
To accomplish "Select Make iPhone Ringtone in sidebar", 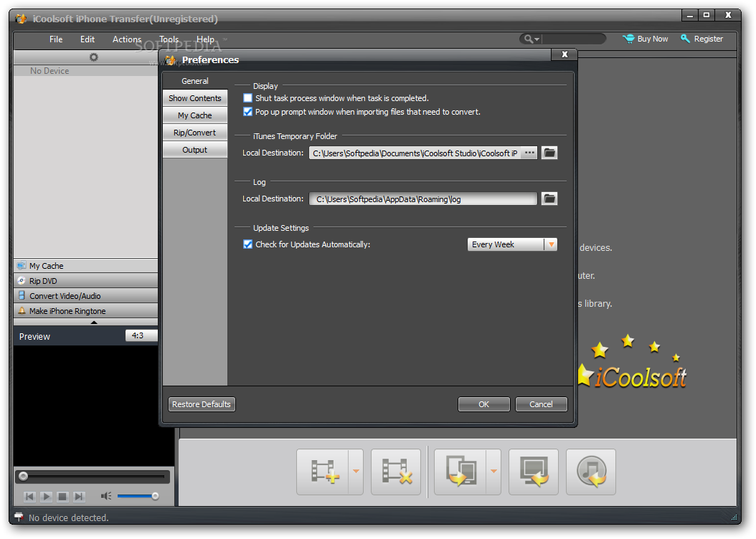I will pos(86,310).
